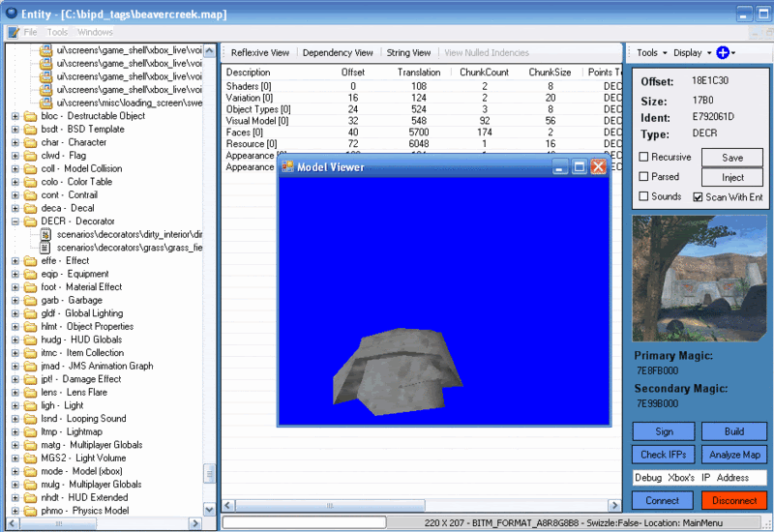Click the red Disconnect button
Image resolution: width=774 pixels, height=532 pixels.
pos(734,501)
